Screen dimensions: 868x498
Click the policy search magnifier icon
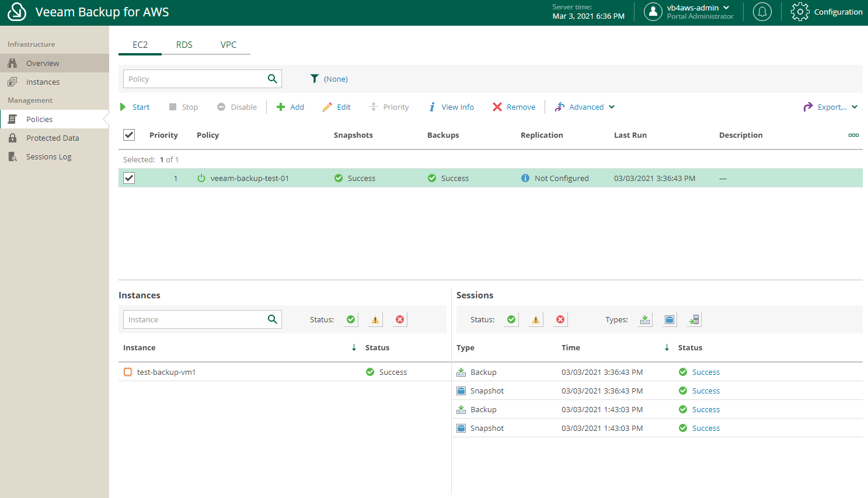click(273, 79)
